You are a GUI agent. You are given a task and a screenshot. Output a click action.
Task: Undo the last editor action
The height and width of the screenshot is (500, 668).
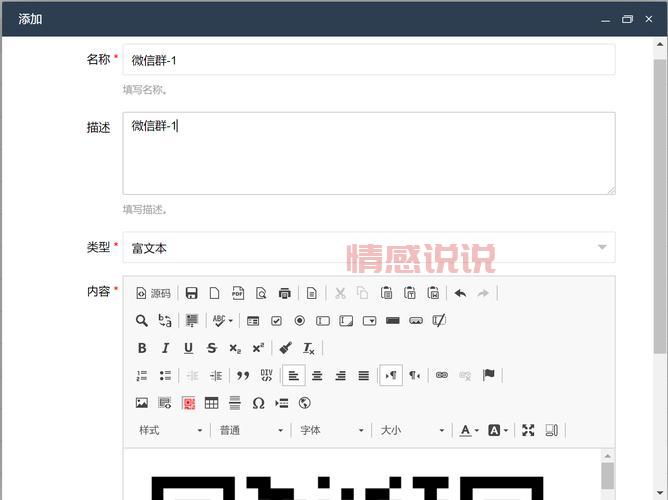pos(461,293)
